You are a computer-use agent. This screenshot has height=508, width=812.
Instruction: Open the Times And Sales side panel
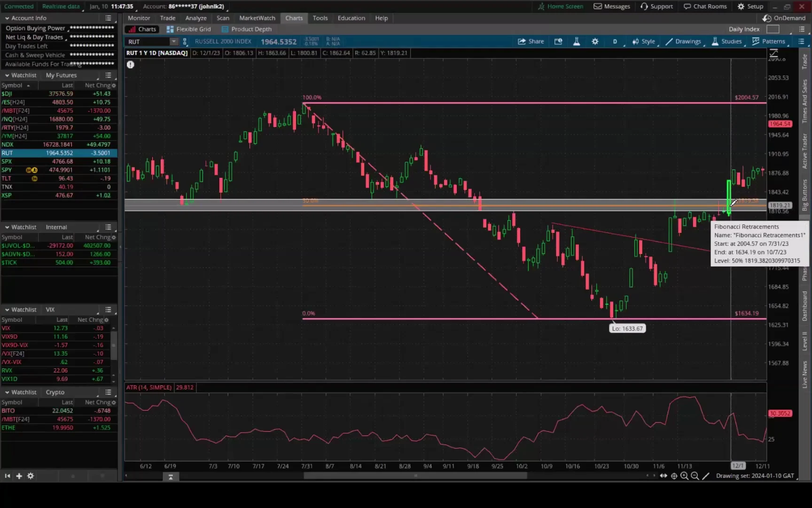[804, 101]
